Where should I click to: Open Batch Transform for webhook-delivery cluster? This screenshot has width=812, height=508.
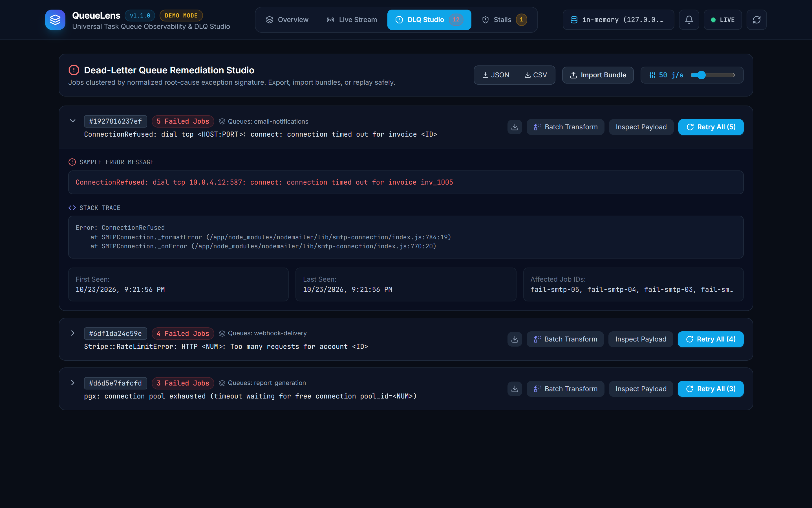[x=565, y=339]
